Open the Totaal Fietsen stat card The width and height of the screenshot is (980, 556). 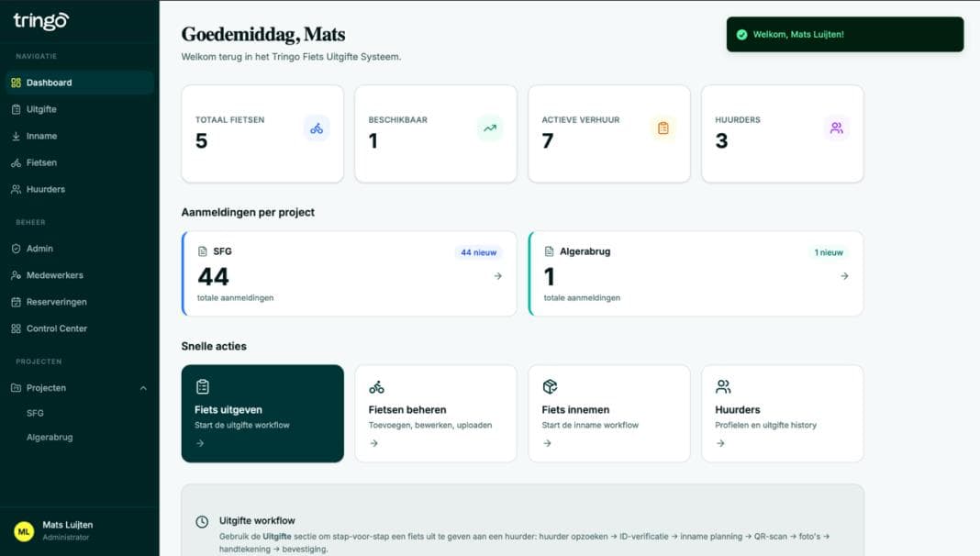(x=262, y=134)
